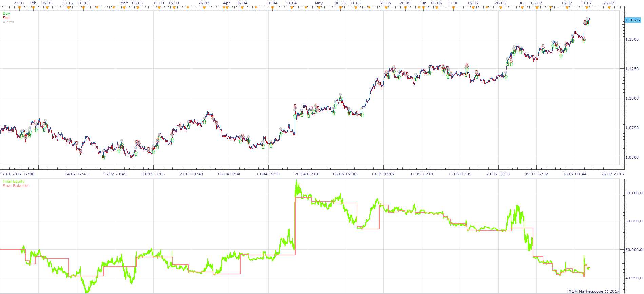Click the May month label on top axis
644x294 pixels.
click(x=319, y=3)
